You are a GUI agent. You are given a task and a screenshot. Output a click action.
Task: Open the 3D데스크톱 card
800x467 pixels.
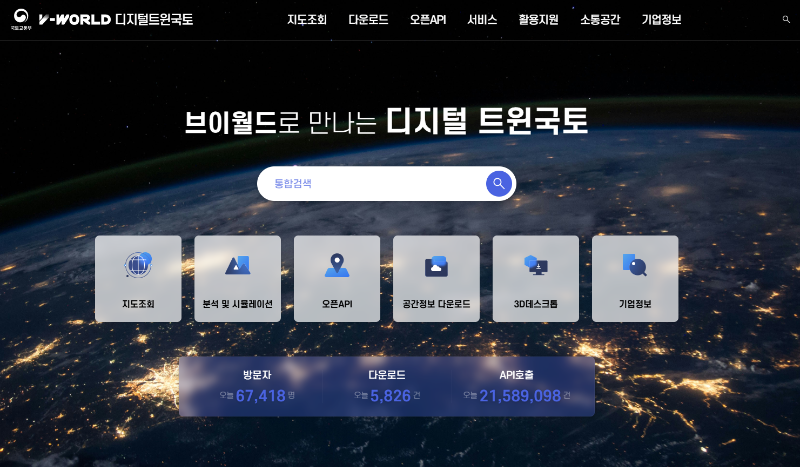point(536,279)
